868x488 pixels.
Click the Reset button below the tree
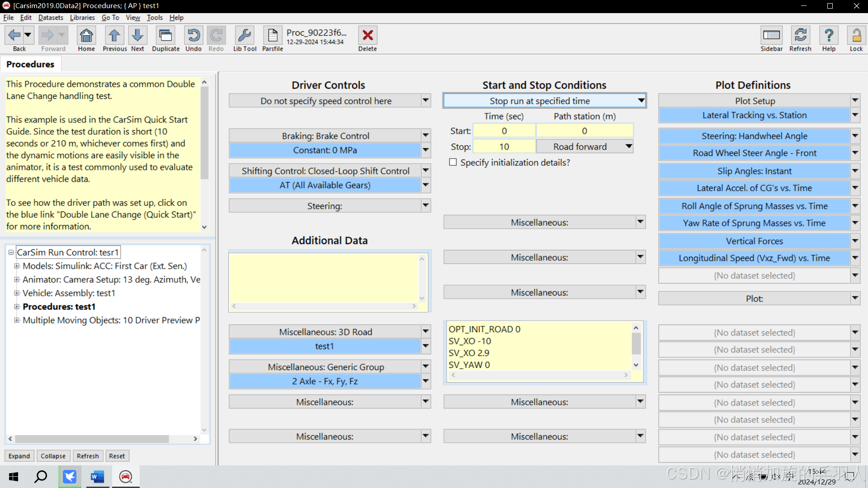coord(117,456)
